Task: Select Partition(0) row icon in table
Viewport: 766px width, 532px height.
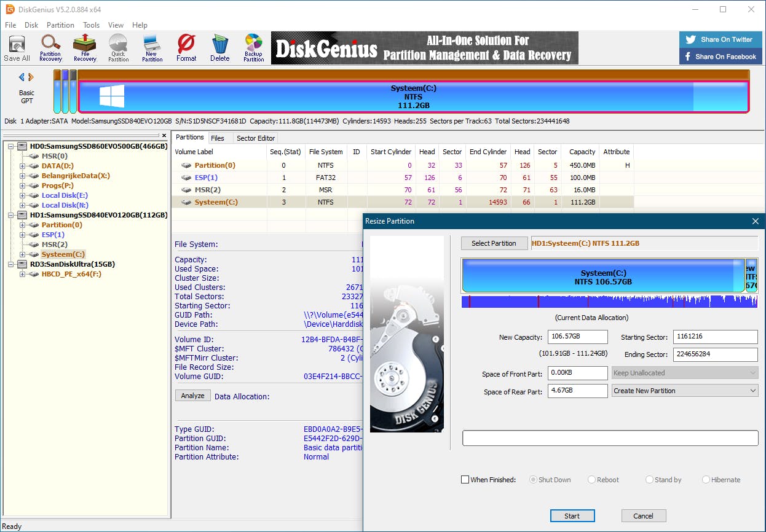Action: (x=186, y=165)
